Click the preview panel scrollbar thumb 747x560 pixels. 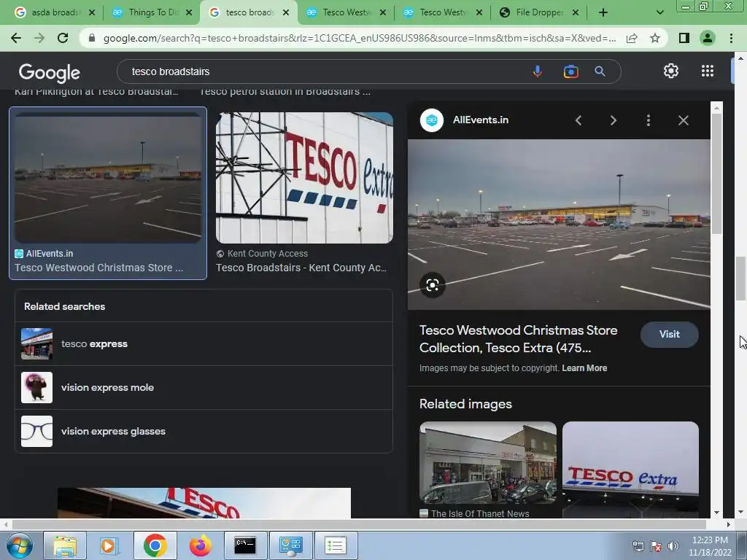tap(716, 174)
